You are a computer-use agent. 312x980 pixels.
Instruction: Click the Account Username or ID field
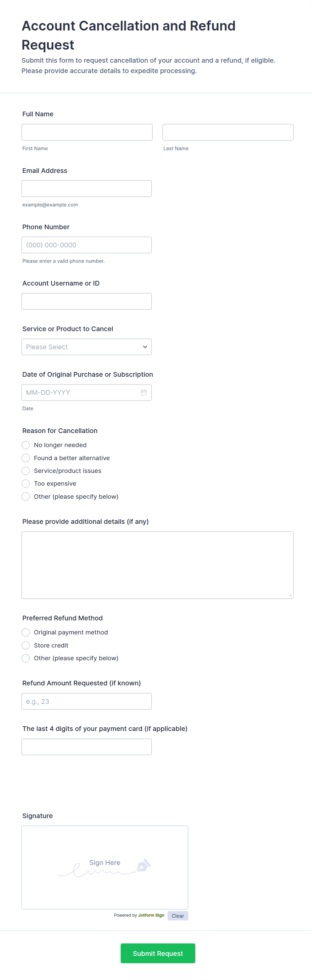(87, 301)
